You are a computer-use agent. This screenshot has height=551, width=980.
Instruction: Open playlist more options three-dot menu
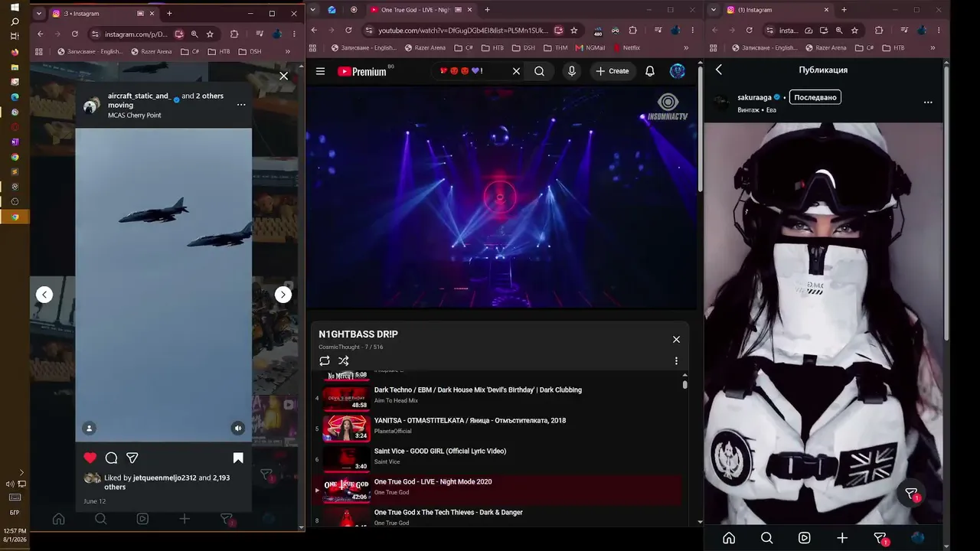(676, 361)
